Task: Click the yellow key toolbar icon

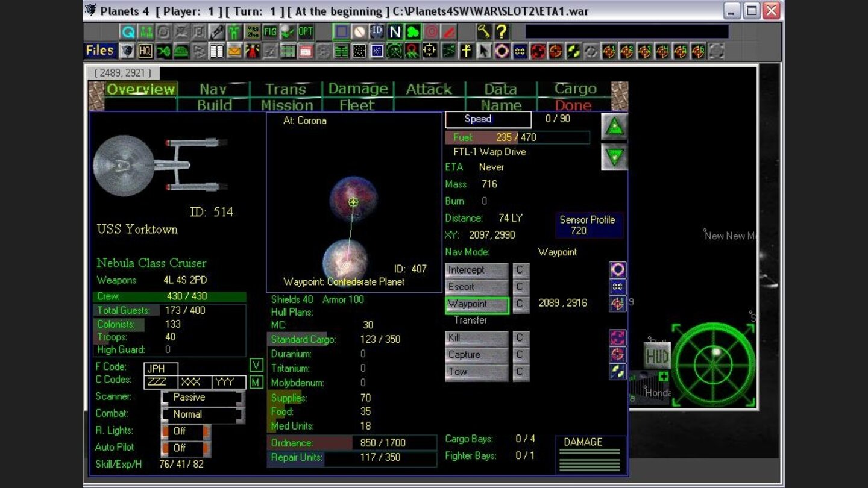Action: point(484,31)
